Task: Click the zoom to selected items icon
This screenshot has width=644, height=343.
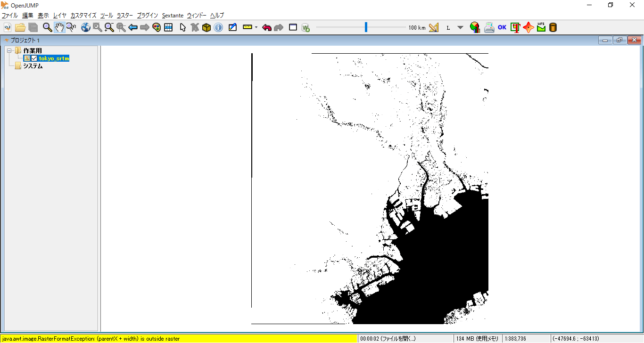Action: pyautogui.click(x=98, y=27)
